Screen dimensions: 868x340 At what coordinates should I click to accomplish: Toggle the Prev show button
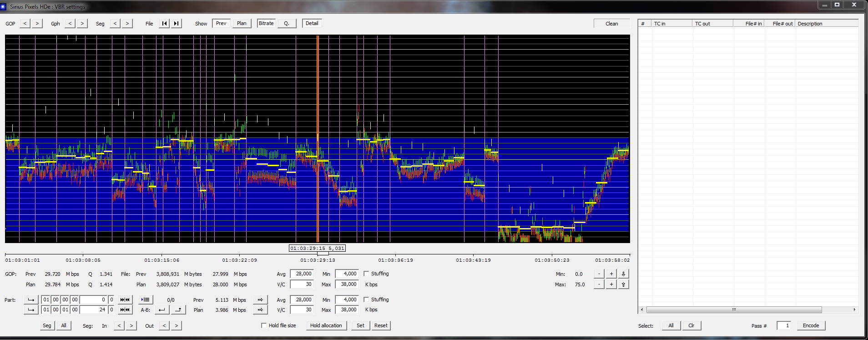pyautogui.click(x=221, y=24)
